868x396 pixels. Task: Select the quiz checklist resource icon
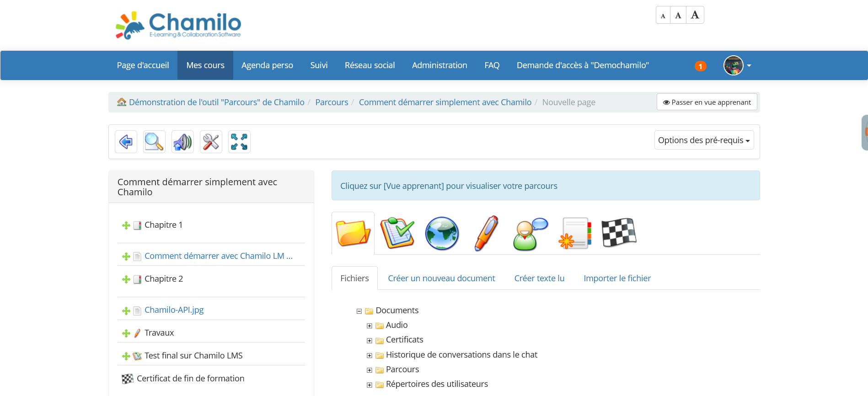(x=397, y=233)
